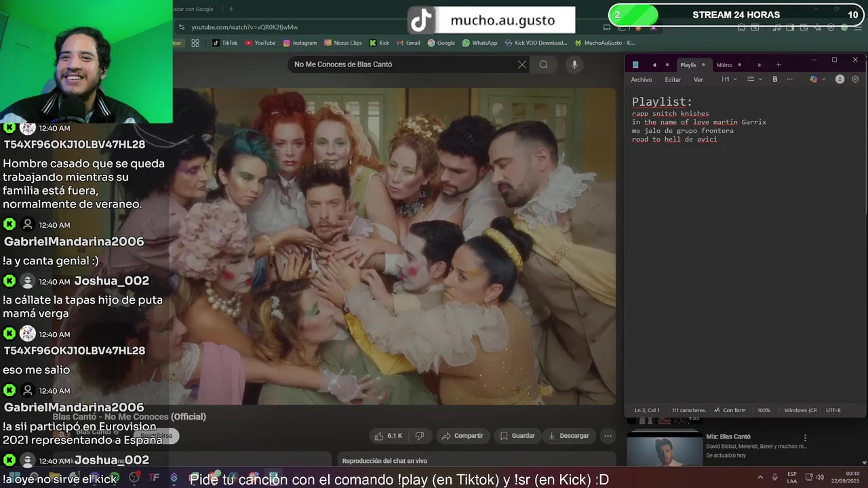Screen dimensions: 868x488
Task: Click the UTF-8 encoding indicator
Action: click(x=833, y=410)
